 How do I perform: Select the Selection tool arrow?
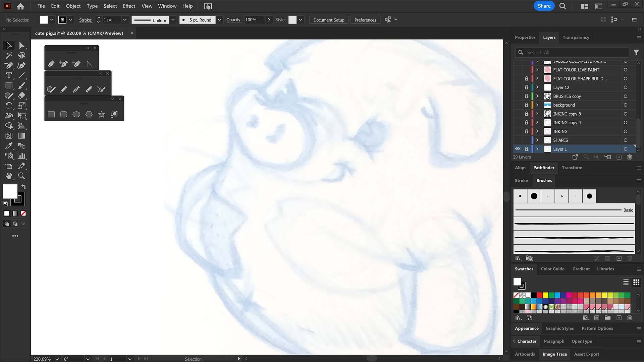point(9,45)
